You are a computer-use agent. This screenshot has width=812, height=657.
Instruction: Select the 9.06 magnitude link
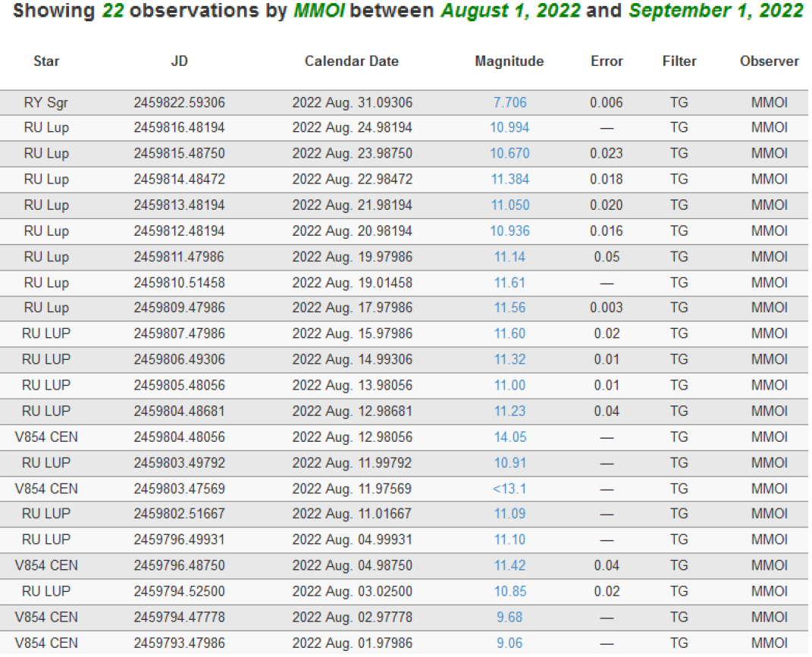click(x=509, y=643)
